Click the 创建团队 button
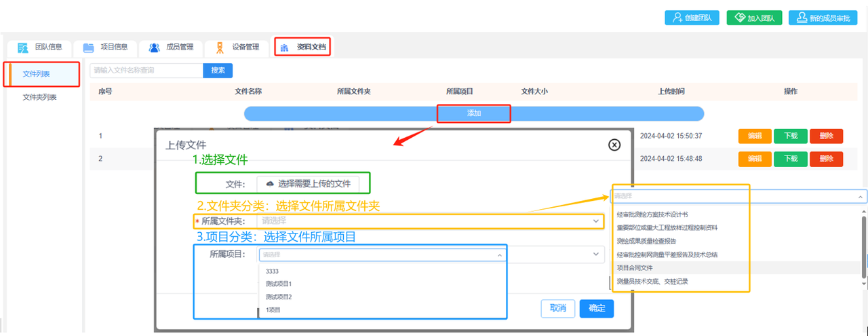Viewport: 868px width, 336px height. [692, 18]
